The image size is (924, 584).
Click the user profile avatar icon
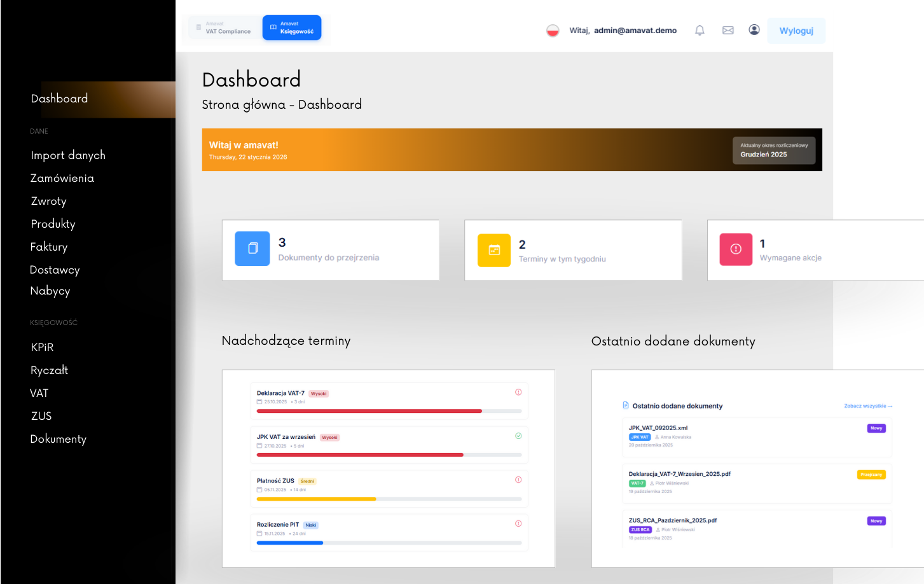(x=754, y=30)
